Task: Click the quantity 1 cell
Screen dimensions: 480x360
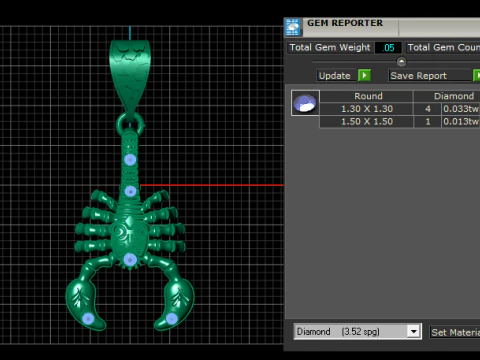Action: [428, 122]
